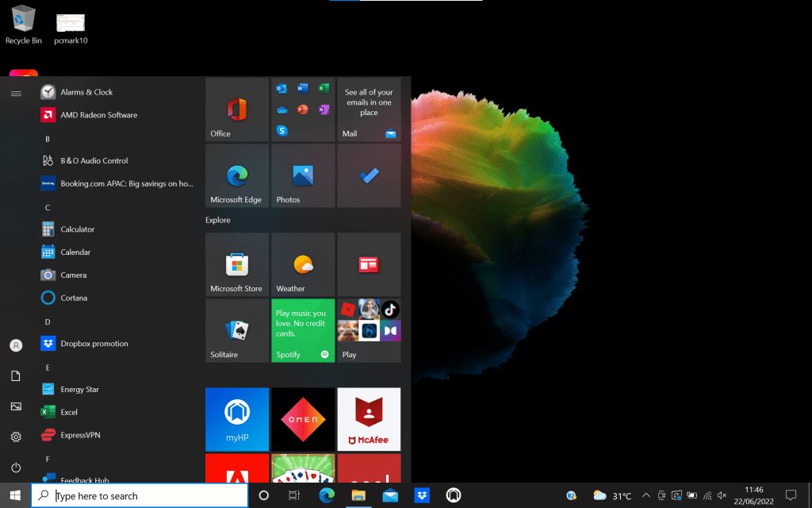812x508 pixels.
Task: Open Pictures from Start sidebar
Action: (16, 406)
